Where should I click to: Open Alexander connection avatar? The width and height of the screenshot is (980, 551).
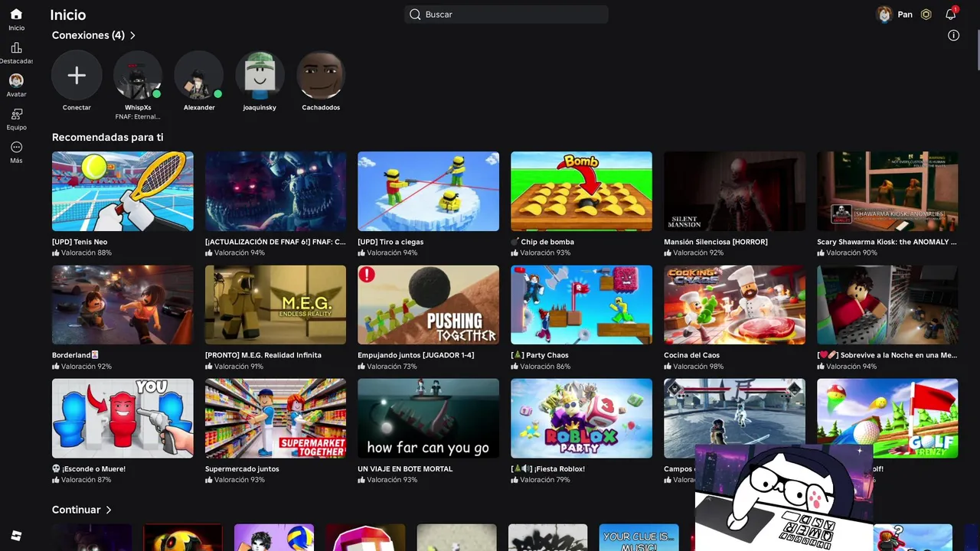pos(199,75)
